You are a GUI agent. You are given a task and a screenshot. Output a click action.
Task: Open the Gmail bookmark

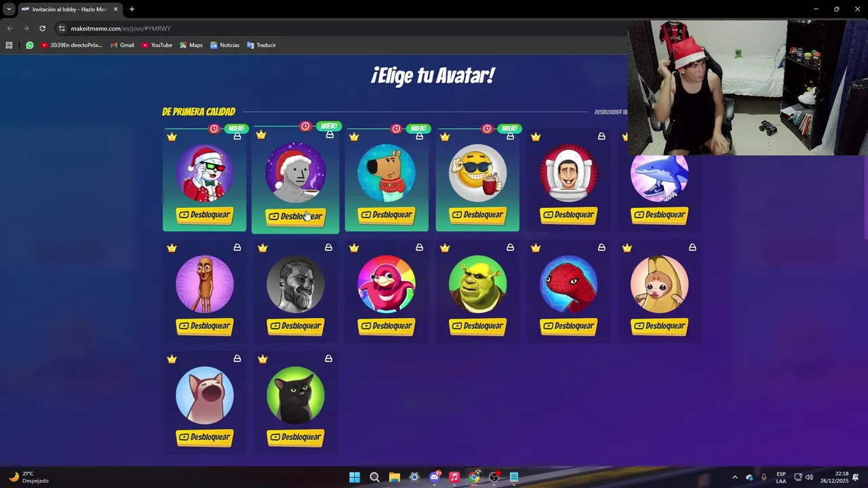(122, 45)
